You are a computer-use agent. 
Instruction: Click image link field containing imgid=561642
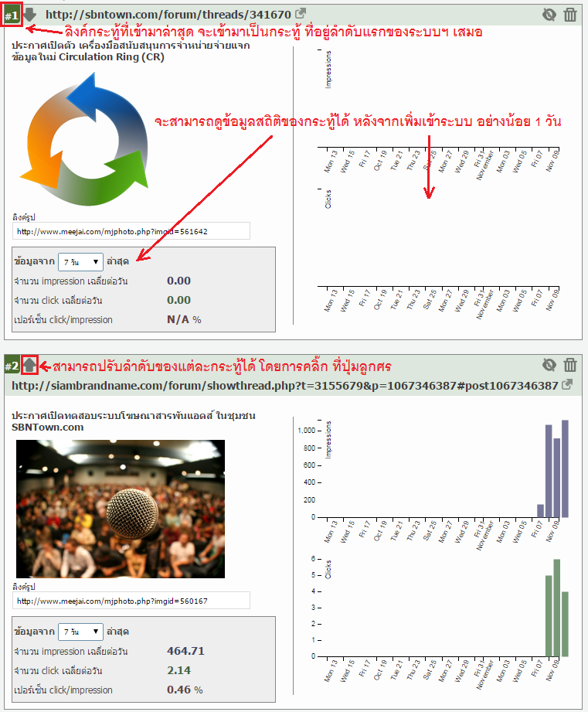[131, 231]
